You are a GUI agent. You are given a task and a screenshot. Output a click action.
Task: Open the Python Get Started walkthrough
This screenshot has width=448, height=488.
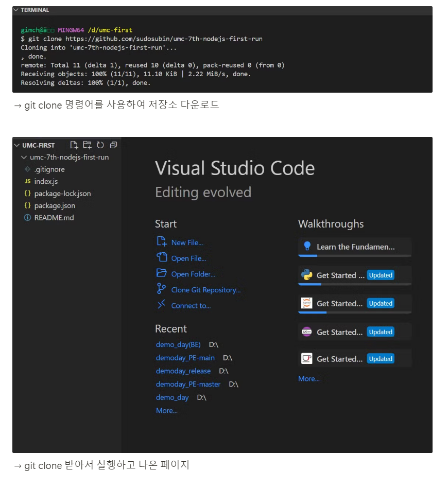[x=355, y=275]
